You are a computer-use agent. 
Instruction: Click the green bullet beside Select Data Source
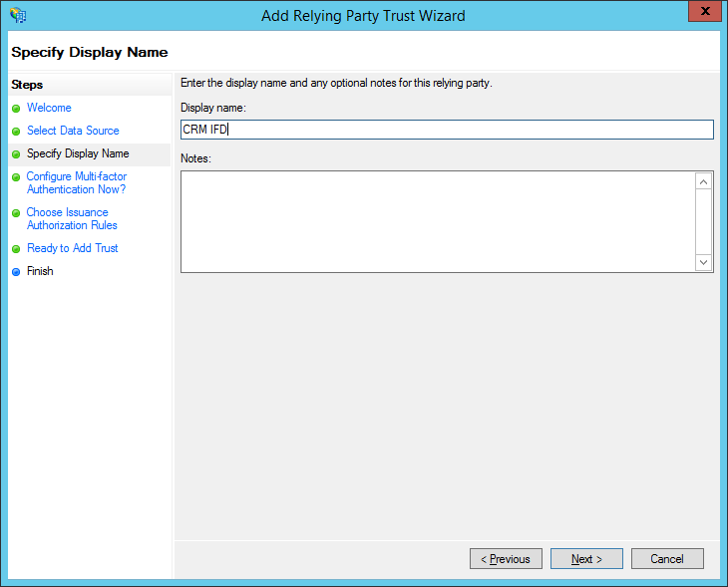point(16,132)
